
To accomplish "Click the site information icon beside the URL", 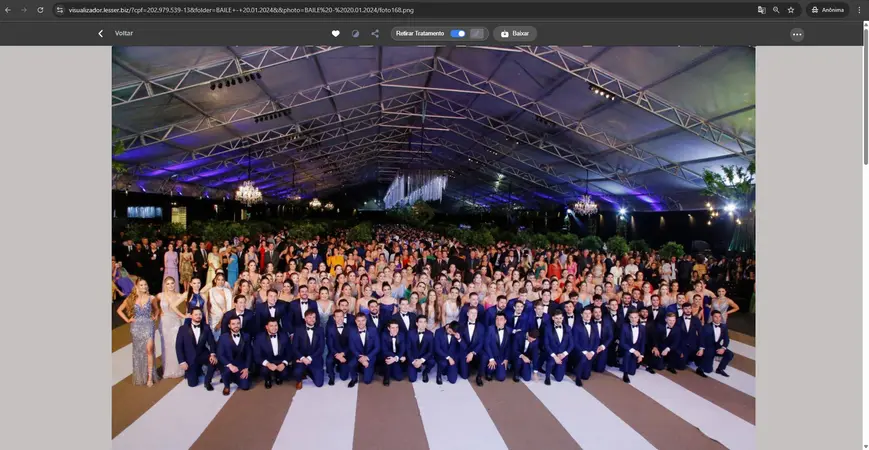I will coord(60,10).
